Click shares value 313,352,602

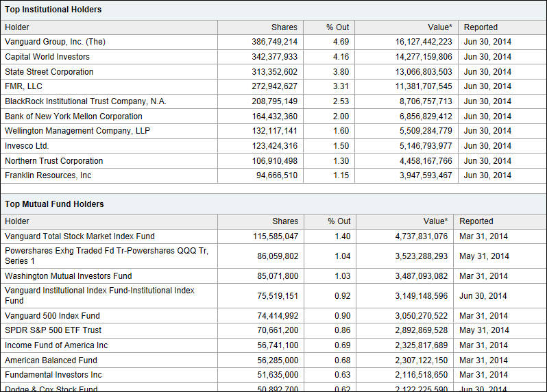pyautogui.click(x=275, y=72)
